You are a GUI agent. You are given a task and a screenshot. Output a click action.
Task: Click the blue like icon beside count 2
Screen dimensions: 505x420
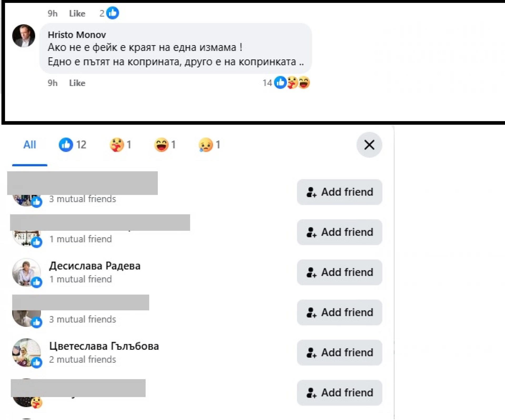[113, 13]
